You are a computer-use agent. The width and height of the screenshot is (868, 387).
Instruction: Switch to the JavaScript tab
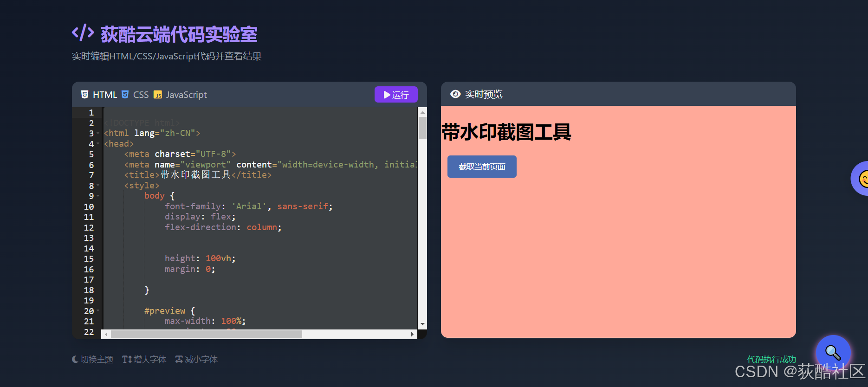(x=180, y=95)
